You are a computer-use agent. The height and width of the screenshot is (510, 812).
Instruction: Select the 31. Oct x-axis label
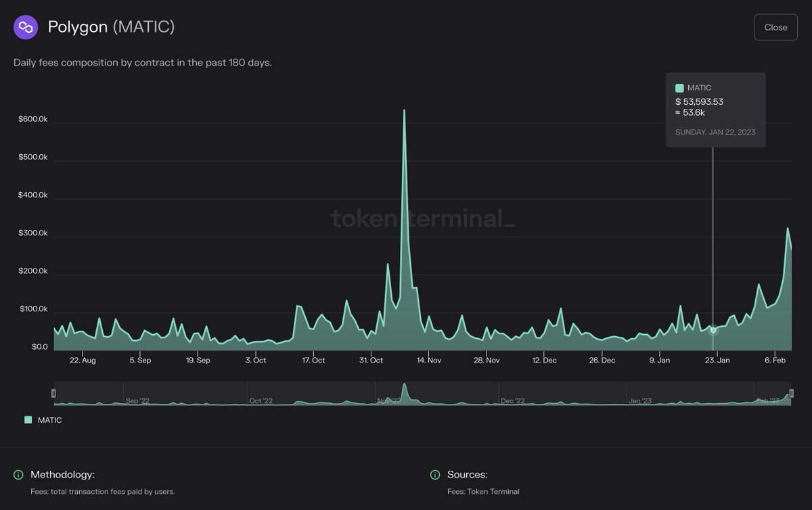pos(371,361)
